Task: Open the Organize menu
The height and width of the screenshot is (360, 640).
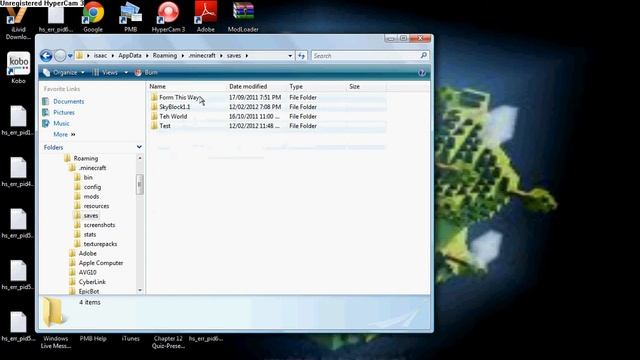Action: click(x=64, y=72)
